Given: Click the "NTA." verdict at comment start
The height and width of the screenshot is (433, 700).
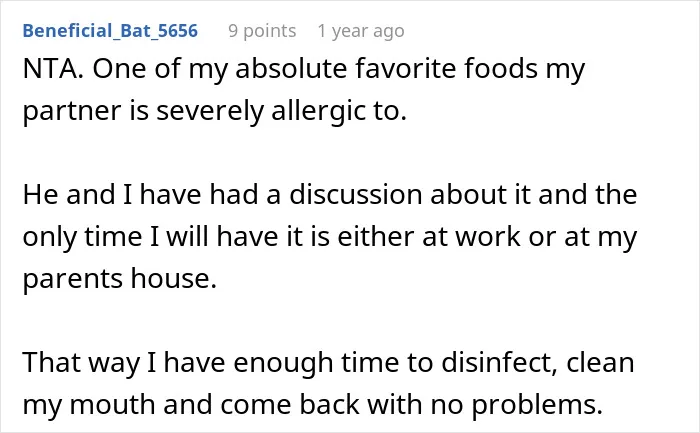Looking at the screenshot, I should tap(53, 69).
